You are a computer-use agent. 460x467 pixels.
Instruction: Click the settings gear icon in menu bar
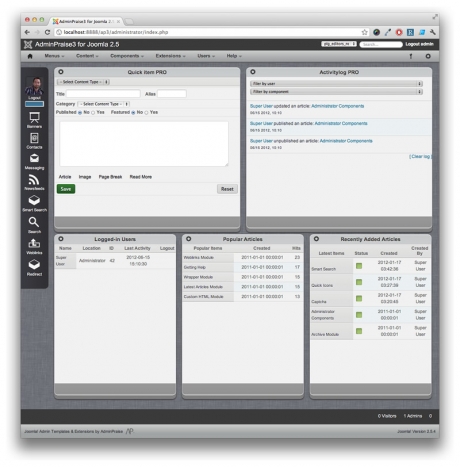point(428,56)
